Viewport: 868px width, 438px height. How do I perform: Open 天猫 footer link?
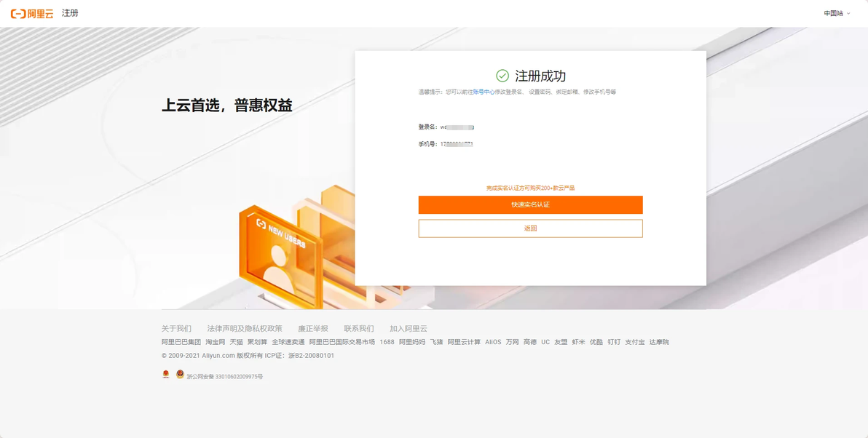point(237,343)
